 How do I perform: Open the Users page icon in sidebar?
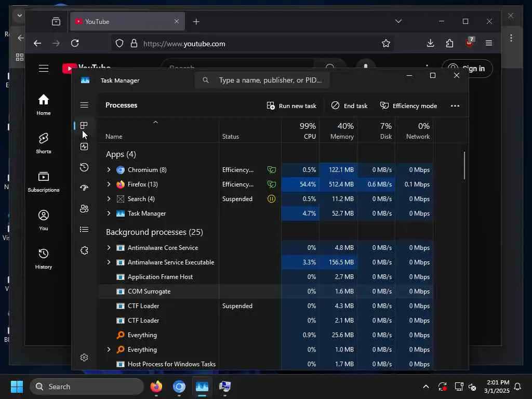(84, 209)
